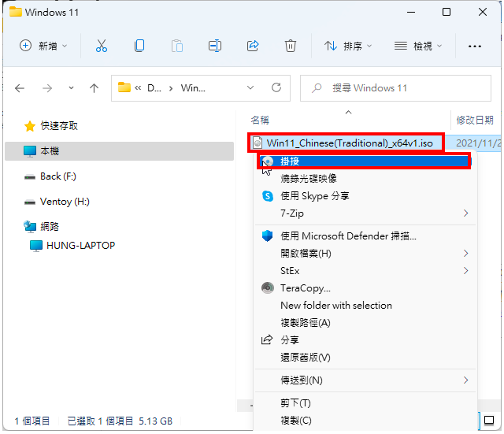Open Back (F:) drive

[x=119, y=176]
